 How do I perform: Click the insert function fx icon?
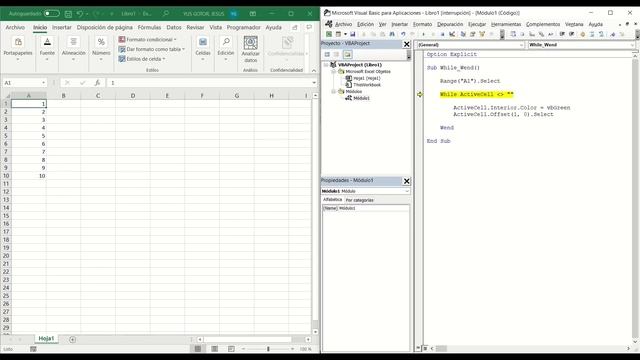pyautogui.click(x=97, y=82)
